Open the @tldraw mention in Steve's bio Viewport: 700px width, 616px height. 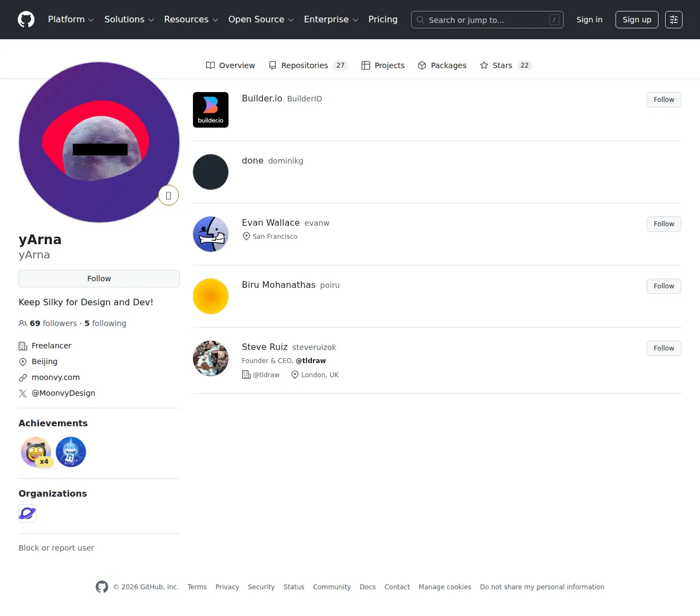click(x=311, y=361)
